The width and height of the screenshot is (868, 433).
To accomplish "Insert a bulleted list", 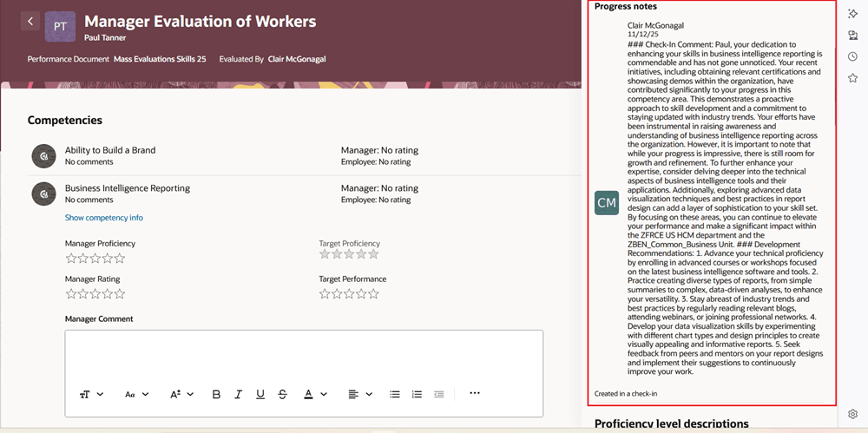I will click(395, 394).
